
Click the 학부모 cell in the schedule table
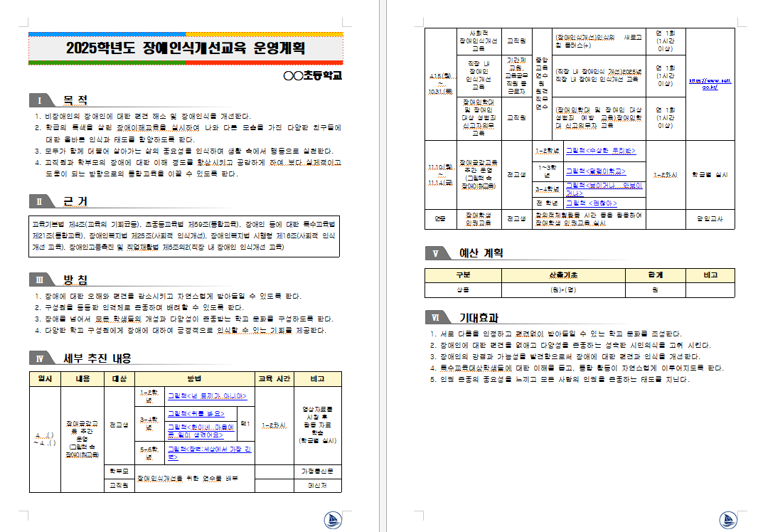pyautogui.click(x=119, y=471)
